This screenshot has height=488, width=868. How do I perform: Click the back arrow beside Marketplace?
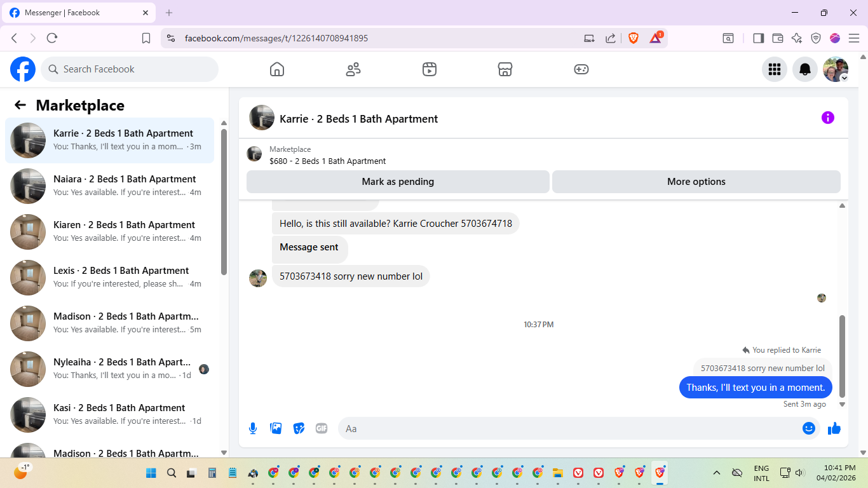(20, 105)
